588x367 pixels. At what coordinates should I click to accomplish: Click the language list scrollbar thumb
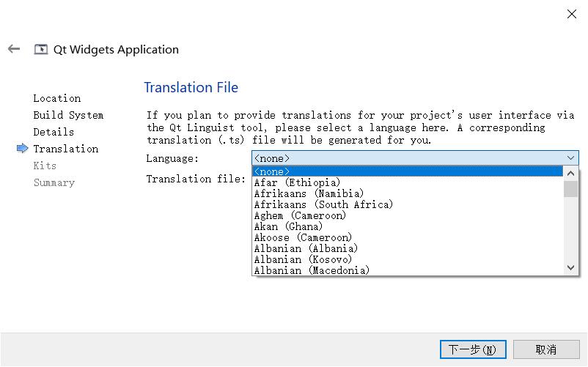click(571, 188)
